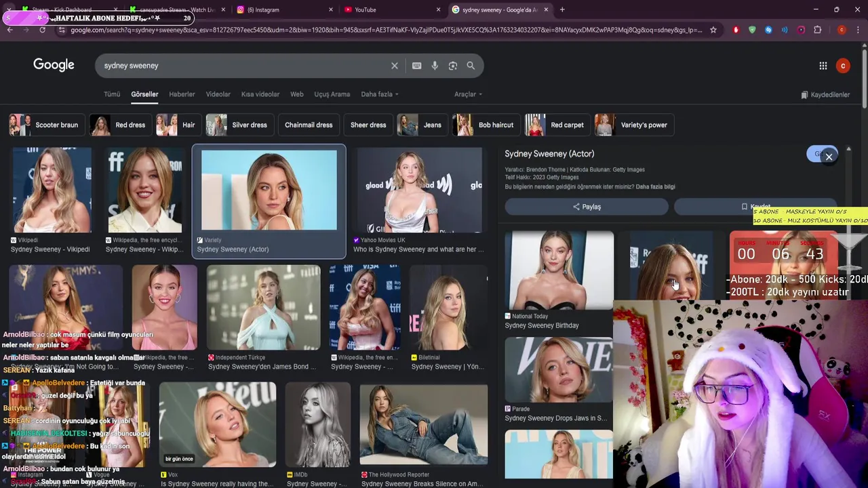Select the Red carpet filter chip
Screen dimensions: 868x488
click(x=557, y=125)
